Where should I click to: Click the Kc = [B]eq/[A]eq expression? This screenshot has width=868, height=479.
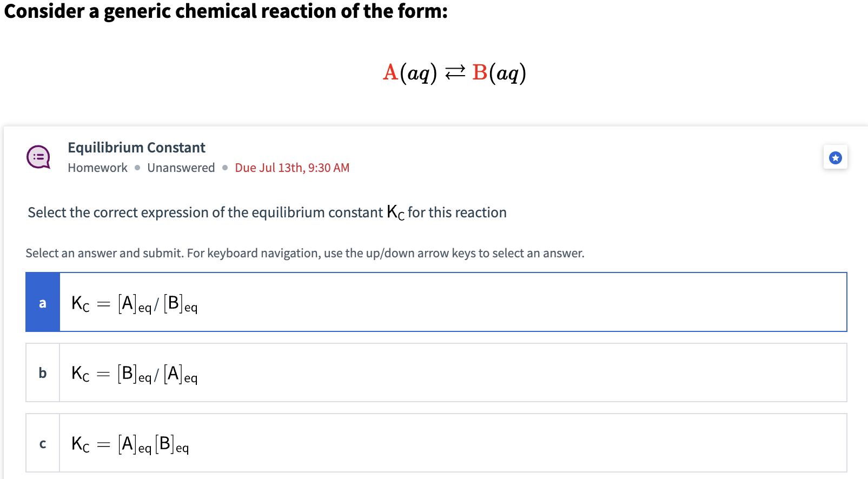click(134, 372)
